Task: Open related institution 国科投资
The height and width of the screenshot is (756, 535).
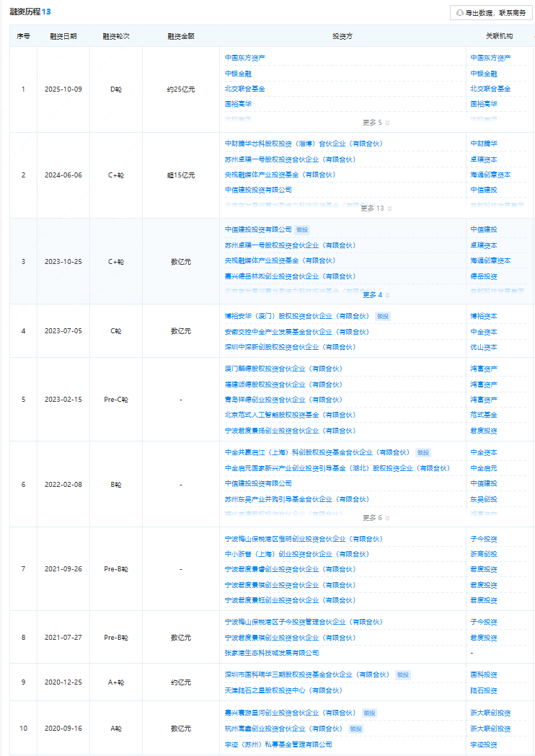Action: [x=484, y=675]
